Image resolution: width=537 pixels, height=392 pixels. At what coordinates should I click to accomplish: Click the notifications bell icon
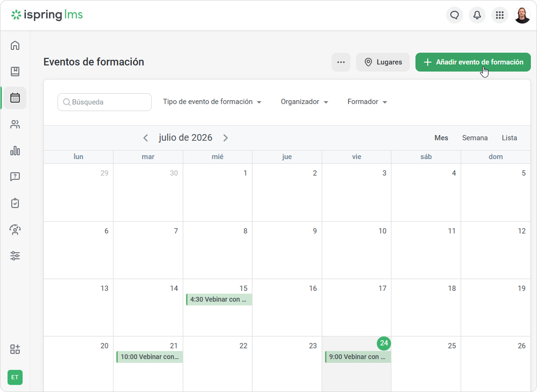(477, 15)
